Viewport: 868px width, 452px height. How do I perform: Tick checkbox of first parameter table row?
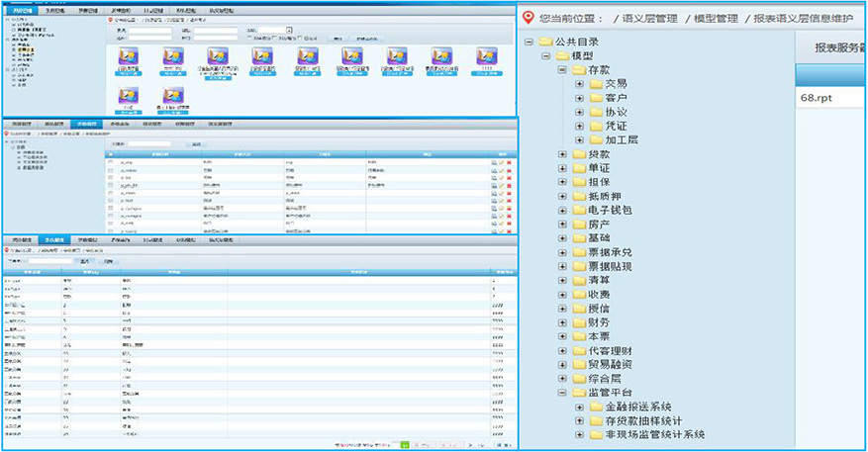click(x=111, y=161)
